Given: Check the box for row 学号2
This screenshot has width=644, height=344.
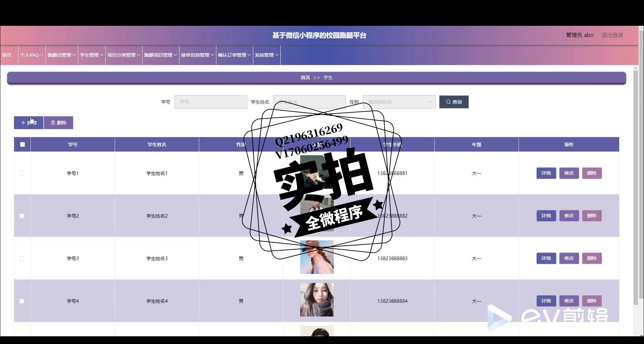Looking at the screenshot, I should click(x=22, y=216).
